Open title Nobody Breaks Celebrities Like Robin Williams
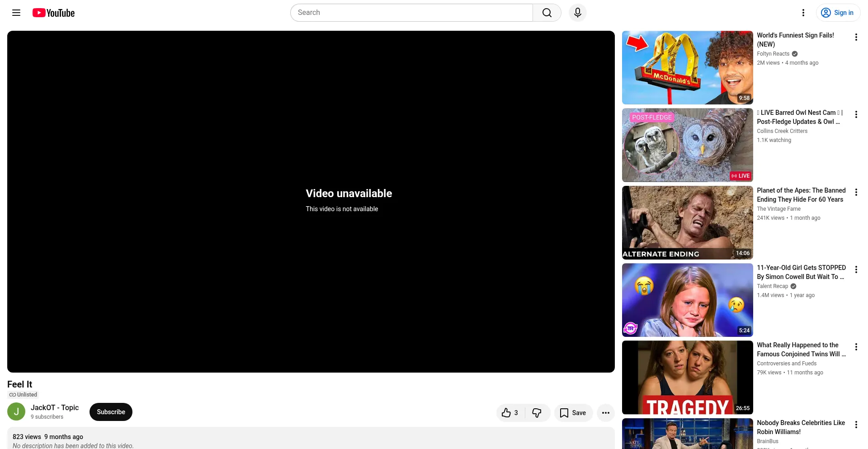 click(x=801, y=427)
